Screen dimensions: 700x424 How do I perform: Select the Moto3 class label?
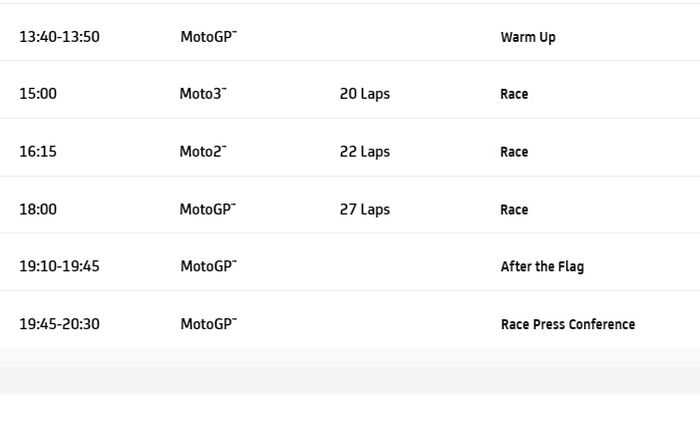203,94
